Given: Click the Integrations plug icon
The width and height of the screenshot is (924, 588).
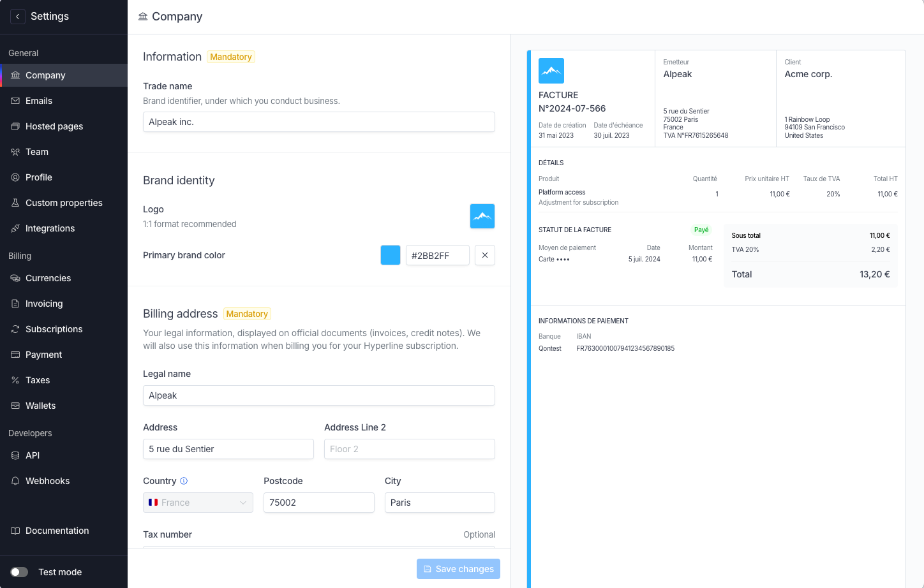Looking at the screenshot, I should (15, 228).
